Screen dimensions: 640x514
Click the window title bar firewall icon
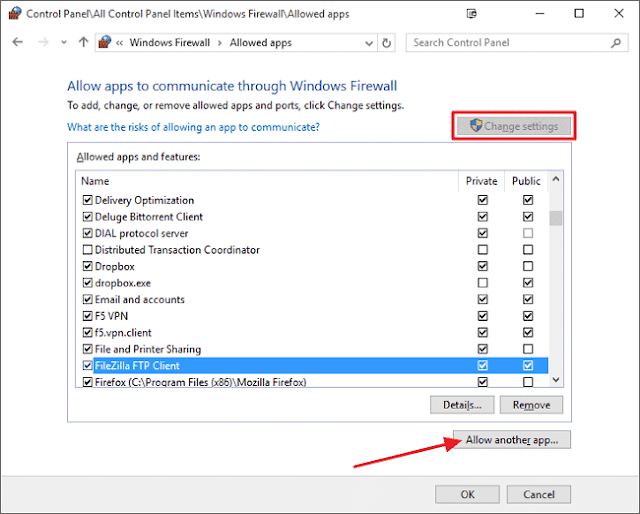coord(15,13)
